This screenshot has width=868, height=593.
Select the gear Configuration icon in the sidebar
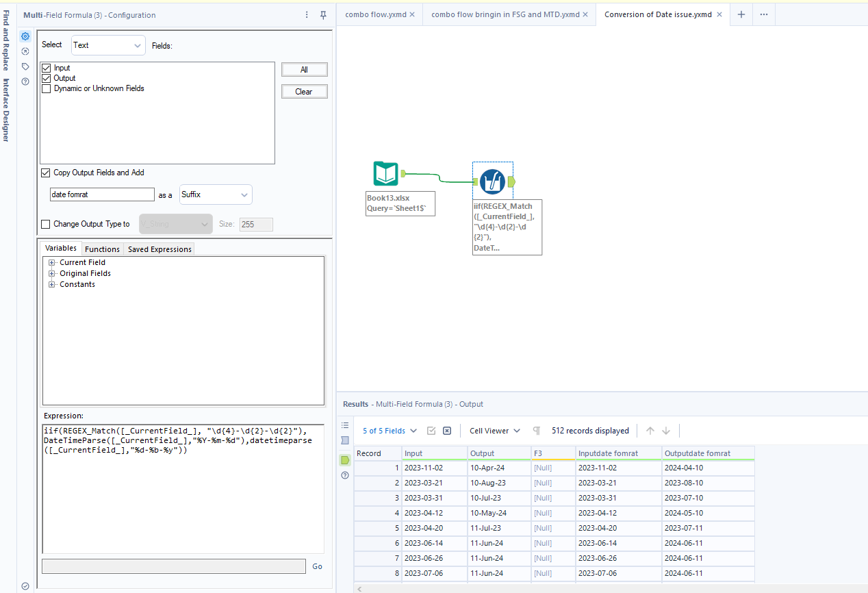pos(25,36)
